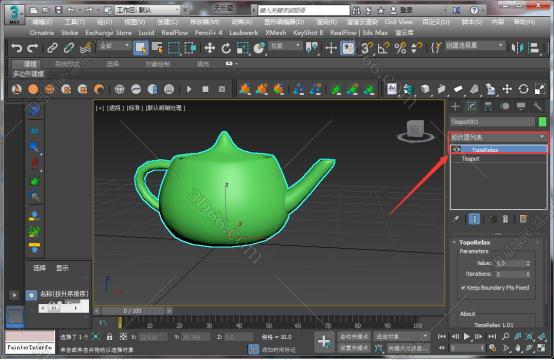Open the Civil View menu
Viewport: 554px width, 360px height.
(399, 22)
